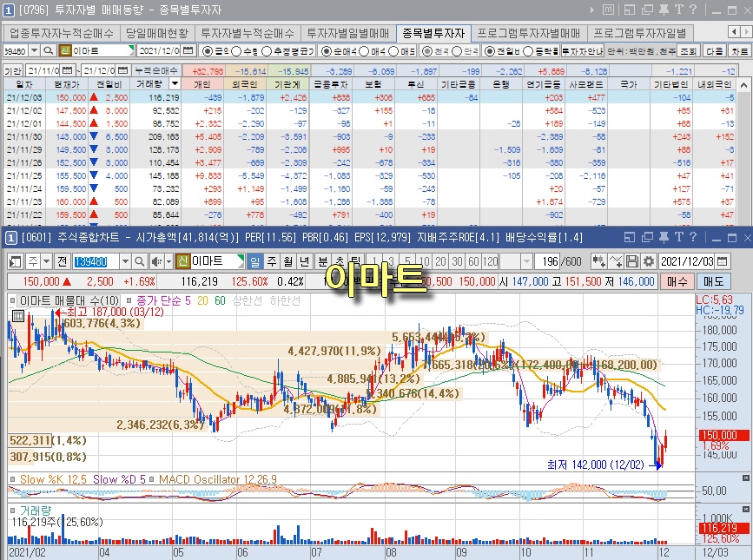Click the investor table vertical scrollbar up arrow

pyautogui.click(x=745, y=84)
